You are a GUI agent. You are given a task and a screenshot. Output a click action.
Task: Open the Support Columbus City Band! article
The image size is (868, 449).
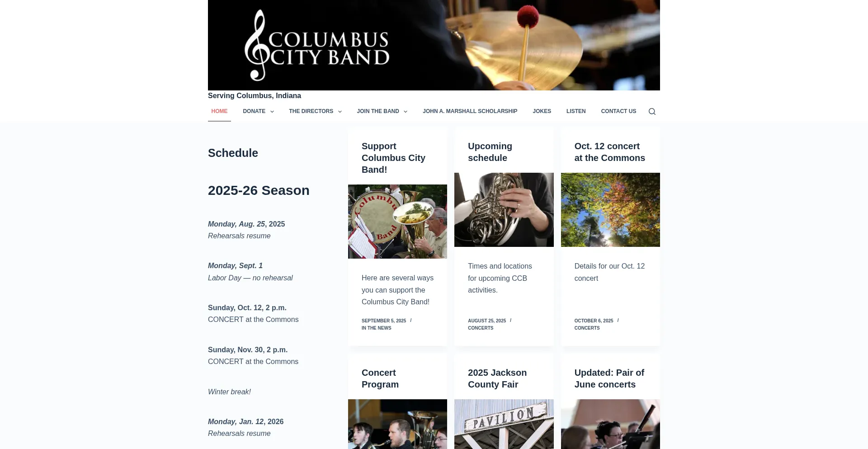(393, 158)
